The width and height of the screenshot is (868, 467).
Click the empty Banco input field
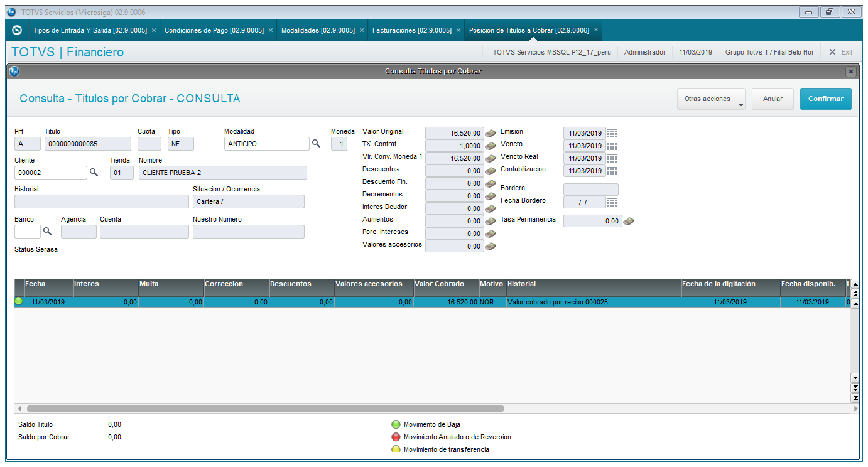pyautogui.click(x=28, y=232)
